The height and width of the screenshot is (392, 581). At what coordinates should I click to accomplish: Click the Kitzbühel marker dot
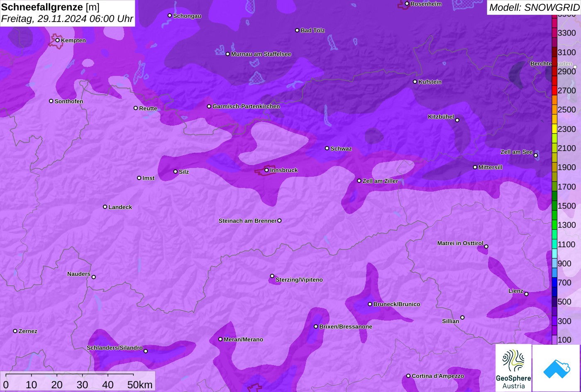[x=457, y=120]
